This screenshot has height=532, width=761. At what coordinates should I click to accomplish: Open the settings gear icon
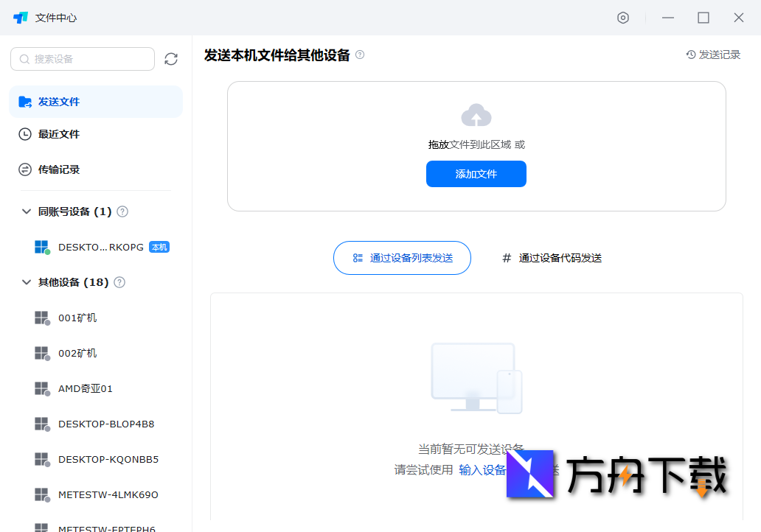pos(623,18)
